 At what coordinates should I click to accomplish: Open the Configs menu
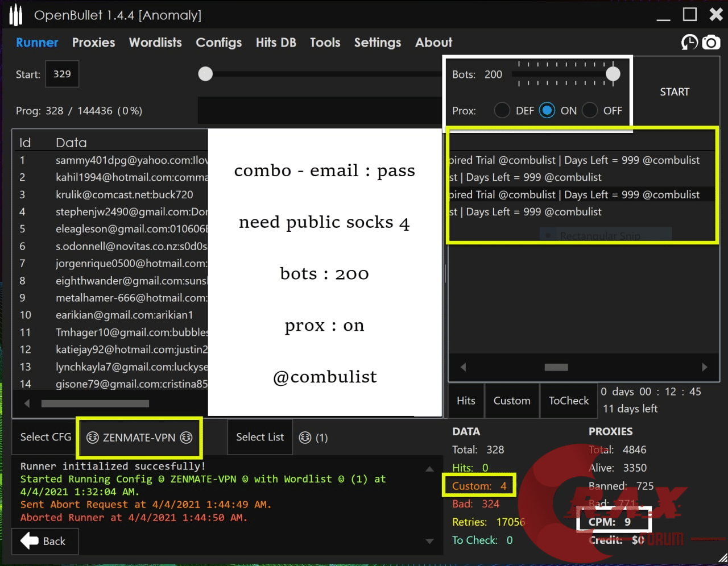(x=219, y=43)
